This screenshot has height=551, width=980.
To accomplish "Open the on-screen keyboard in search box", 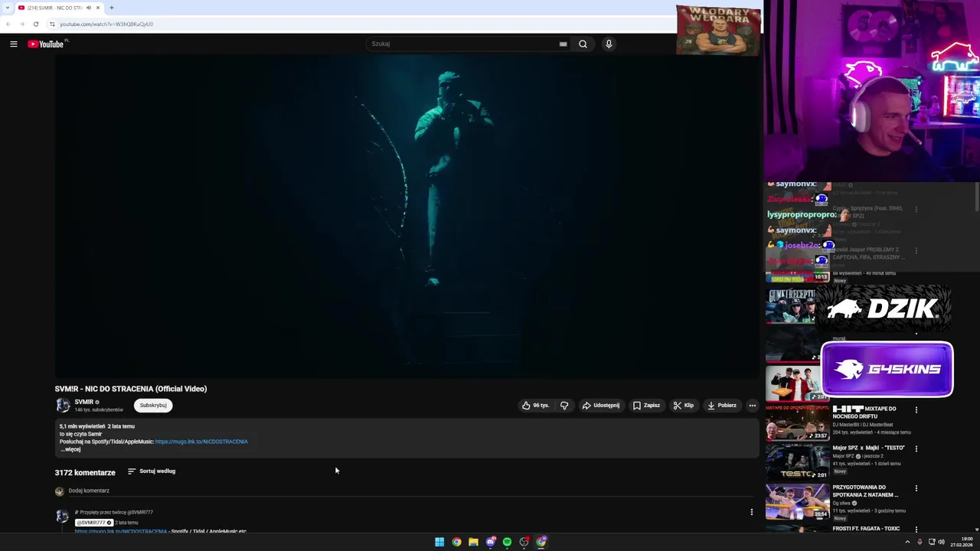I will point(563,44).
